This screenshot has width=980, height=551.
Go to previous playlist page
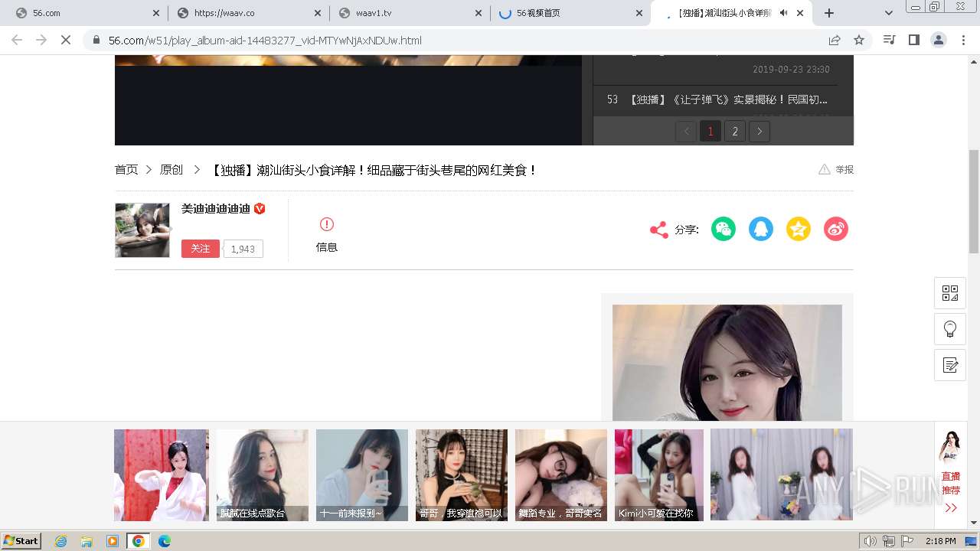click(686, 132)
